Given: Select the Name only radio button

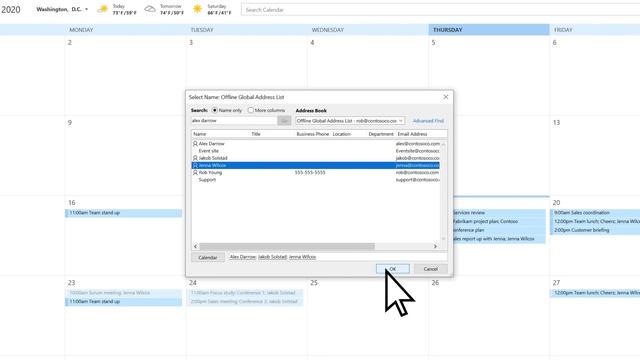Looking at the screenshot, I should 215,110.
